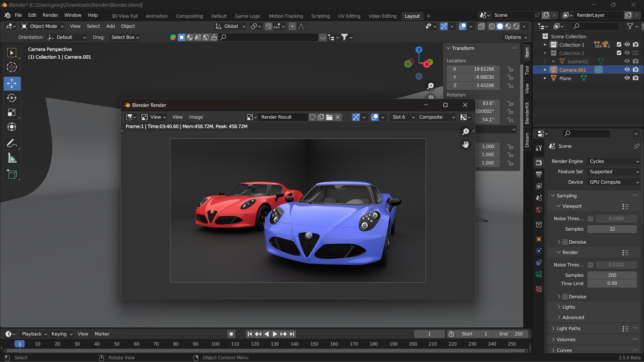This screenshot has width=644, height=362.
Task: Hide Camera.001 in viewport with eye icon
Action: (x=627, y=70)
